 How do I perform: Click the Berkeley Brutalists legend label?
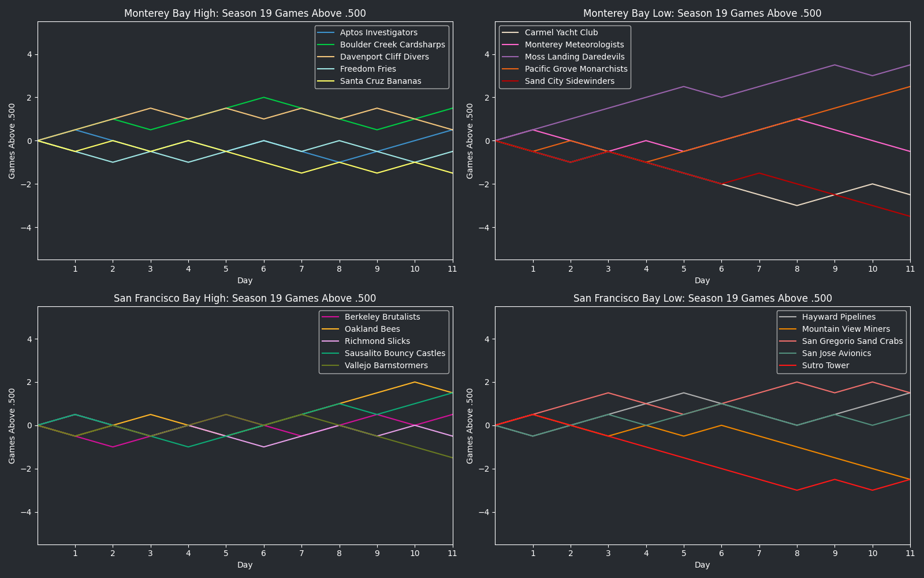coord(382,317)
